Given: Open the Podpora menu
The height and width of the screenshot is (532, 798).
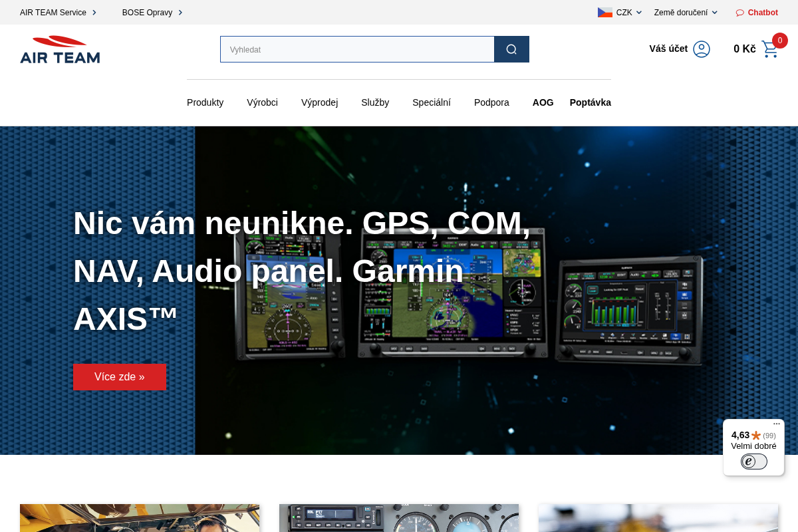Looking at the screenshot, I should pyautogui.click(x=491, y=102).
